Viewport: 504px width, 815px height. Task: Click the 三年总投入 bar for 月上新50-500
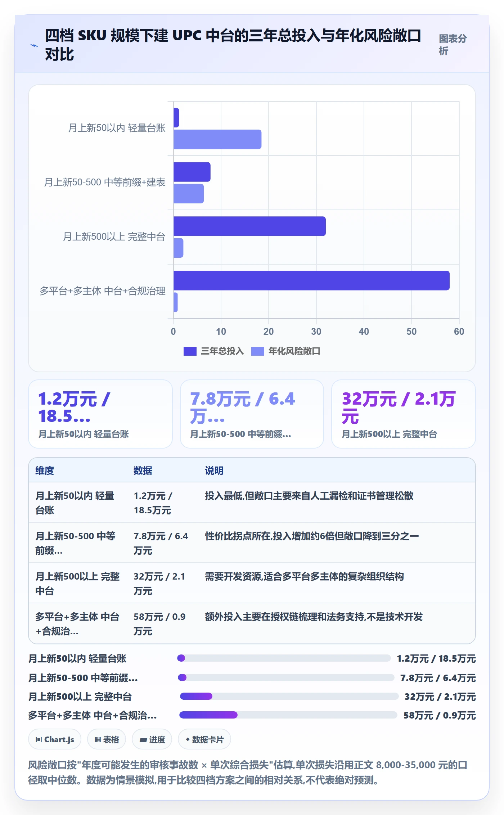(192, 172)
